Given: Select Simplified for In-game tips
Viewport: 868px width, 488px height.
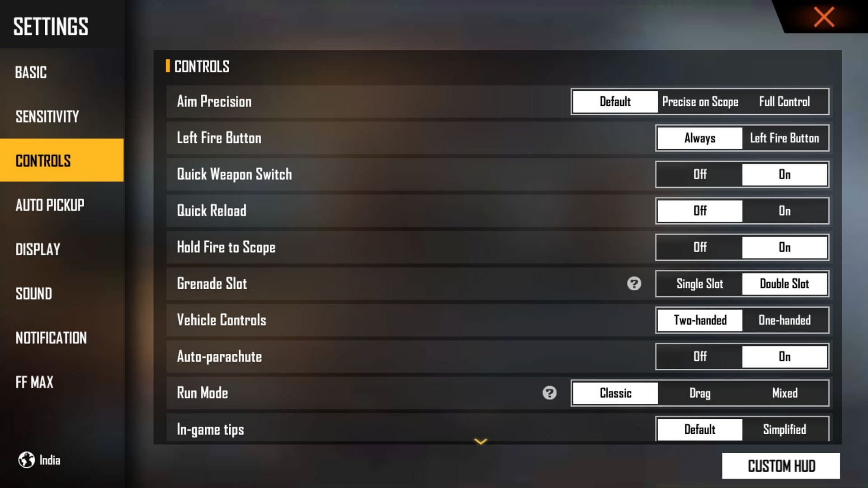Looking at the screenshot, I should [784, 430].
